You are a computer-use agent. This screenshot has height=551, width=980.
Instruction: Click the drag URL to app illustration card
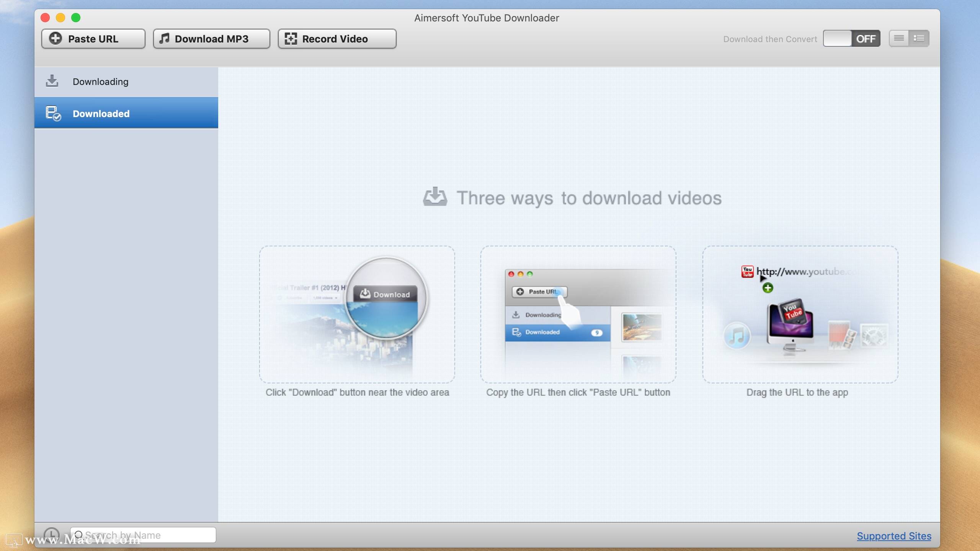pos(800,315)
